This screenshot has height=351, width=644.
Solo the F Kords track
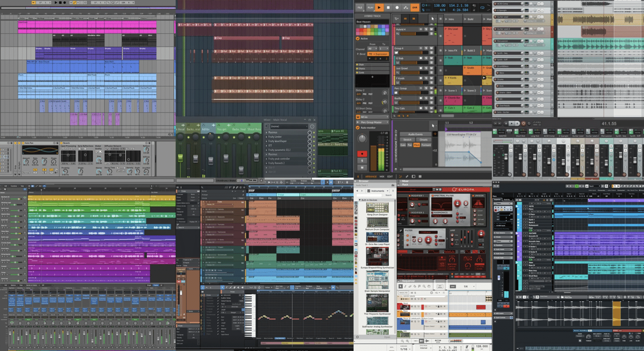point(426,78)
